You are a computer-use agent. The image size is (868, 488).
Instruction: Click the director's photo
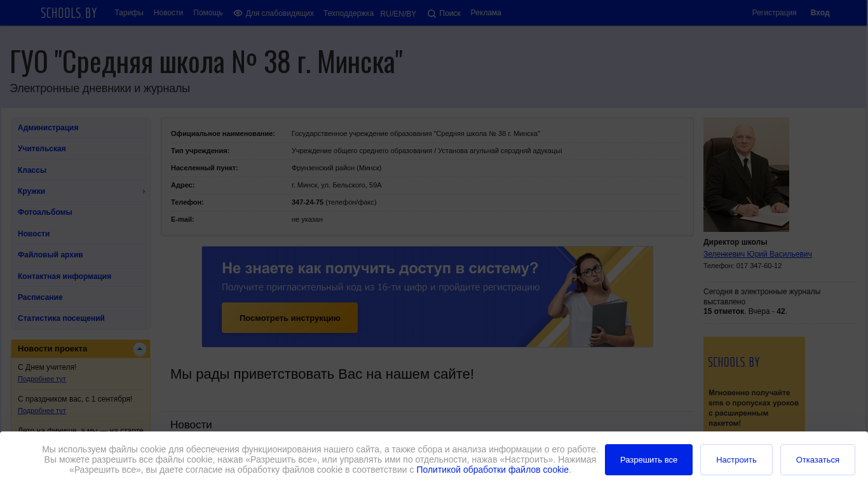pyautogui.click(x=746, y=175)
